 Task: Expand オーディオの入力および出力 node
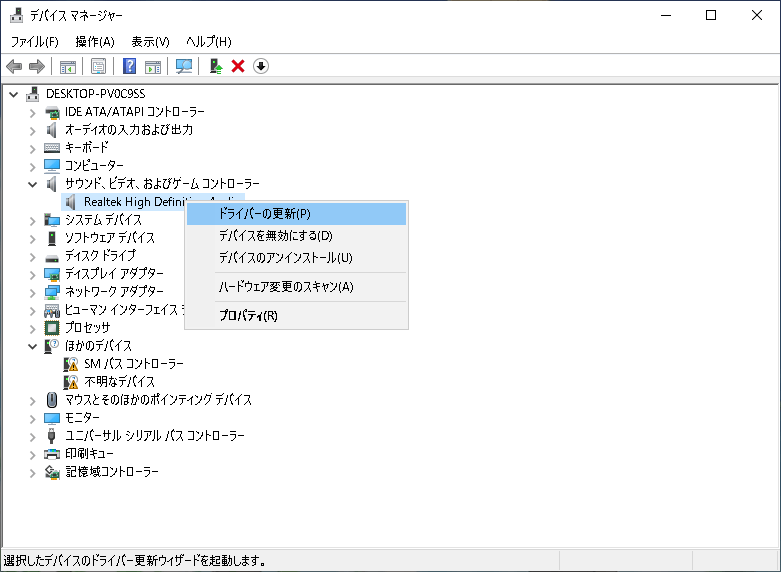click(33, 131)
